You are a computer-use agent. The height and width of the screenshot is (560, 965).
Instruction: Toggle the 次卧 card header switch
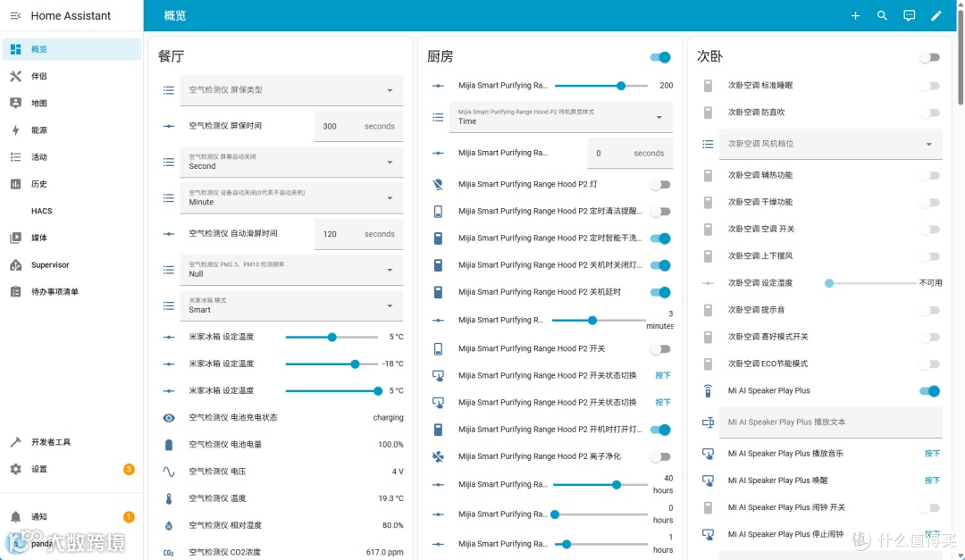click(929, 57)
